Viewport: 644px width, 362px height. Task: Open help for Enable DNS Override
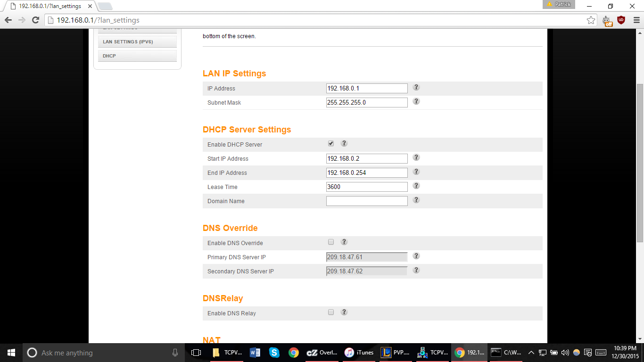[x=344, y=242]
